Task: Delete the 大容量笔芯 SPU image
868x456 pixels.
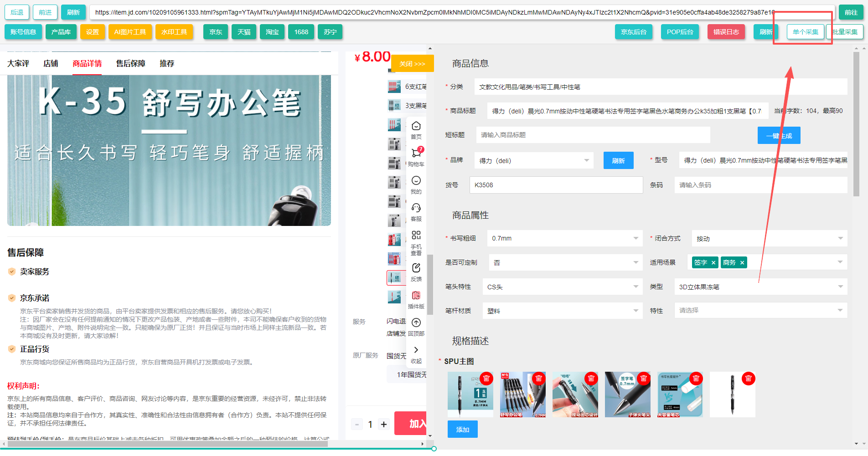Action: pos(696,379)
